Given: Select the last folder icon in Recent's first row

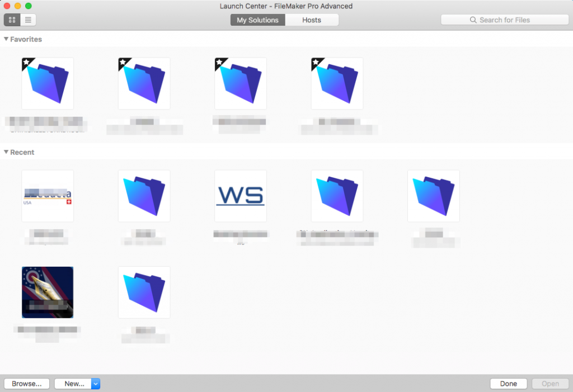Looking at the screenshot, I should point(434,196).
